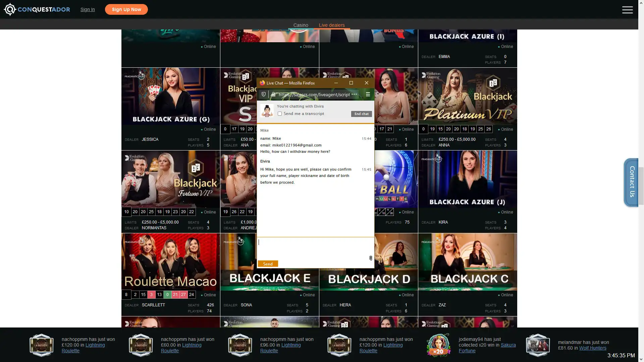The width and height of the screenshot is (644, 362).
Task: Select the Live dealers tab
Action: click(x=332, y=25)
